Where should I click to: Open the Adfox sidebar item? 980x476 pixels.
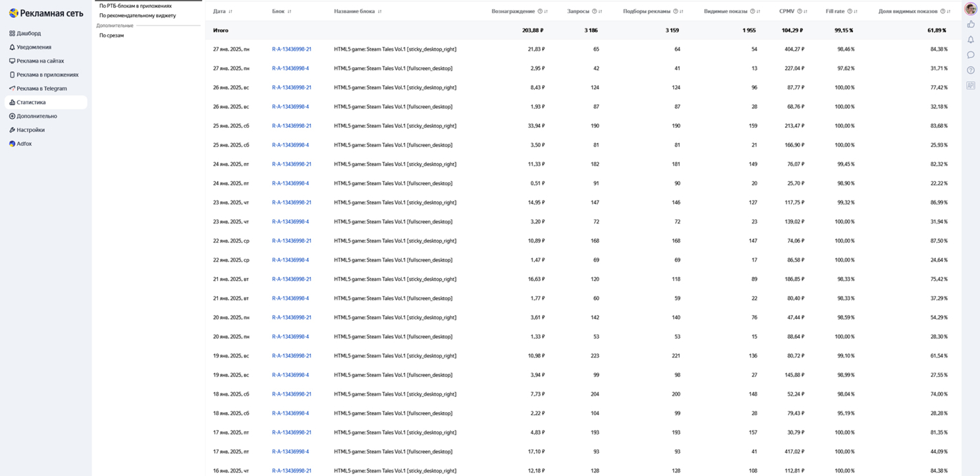click(x=24, y=144)
